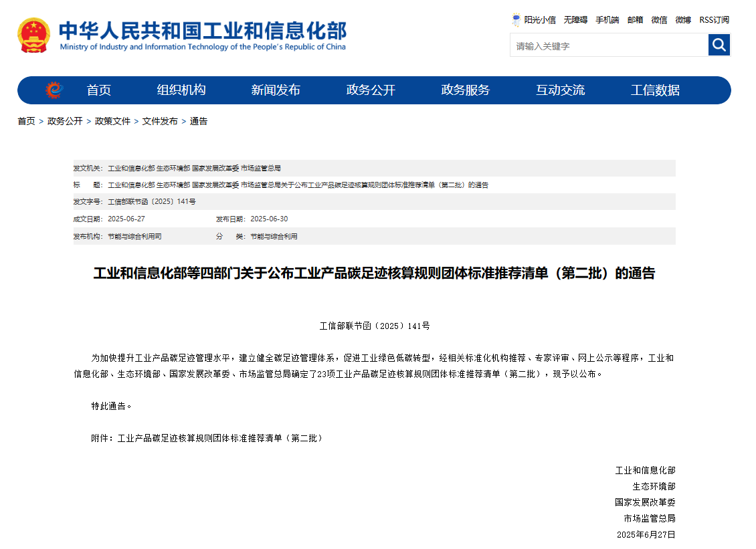Image resolution: width=756 pixels, height=549 pixels.
Task: Open the 工信数据 navigation menu
Action: point(655,90)
